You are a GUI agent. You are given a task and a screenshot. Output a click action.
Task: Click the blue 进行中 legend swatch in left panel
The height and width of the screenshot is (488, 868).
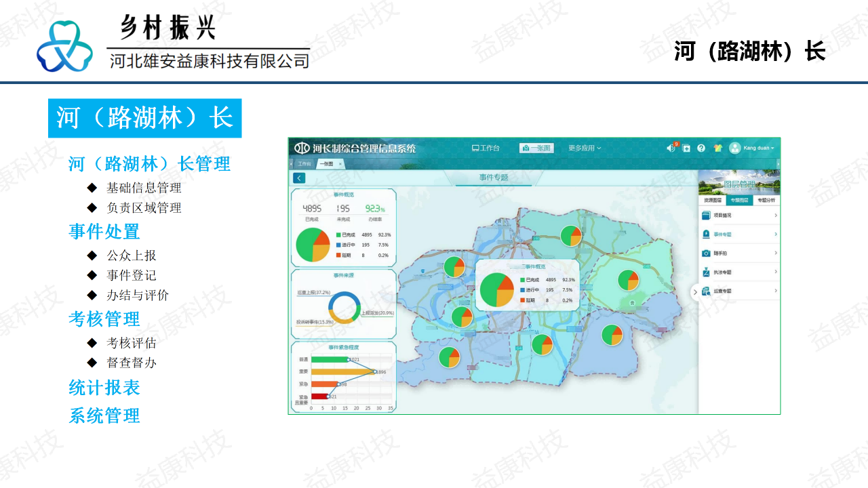point(338,245)
